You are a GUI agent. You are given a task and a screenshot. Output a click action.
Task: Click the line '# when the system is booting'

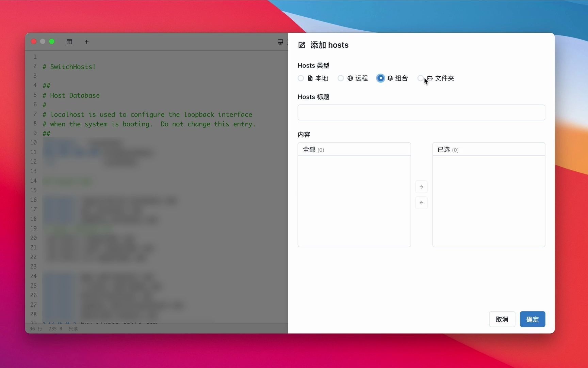coord(149,124)
